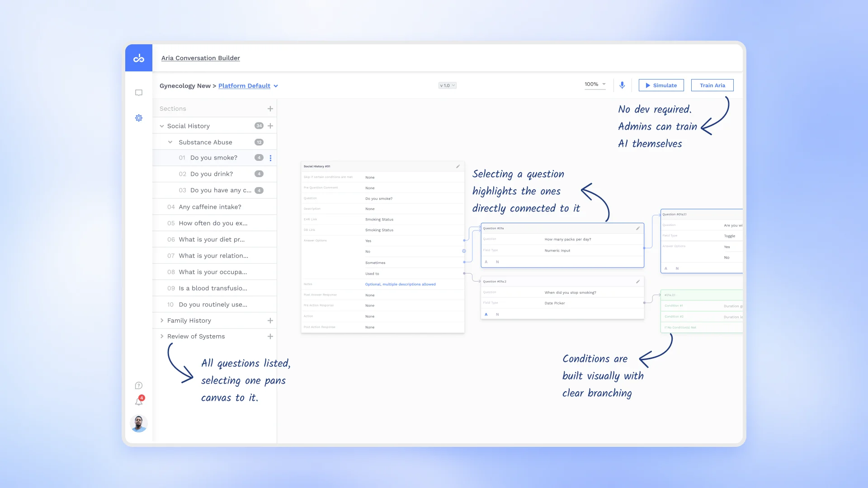Select question 05 How often do you ex...
This screenshot has height=488, width=868.
pos(215,223)
